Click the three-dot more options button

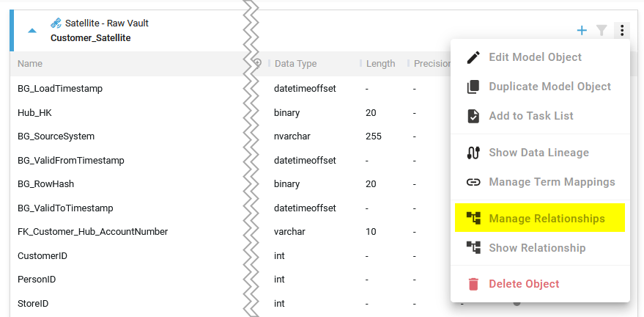[x=621, y=30]
